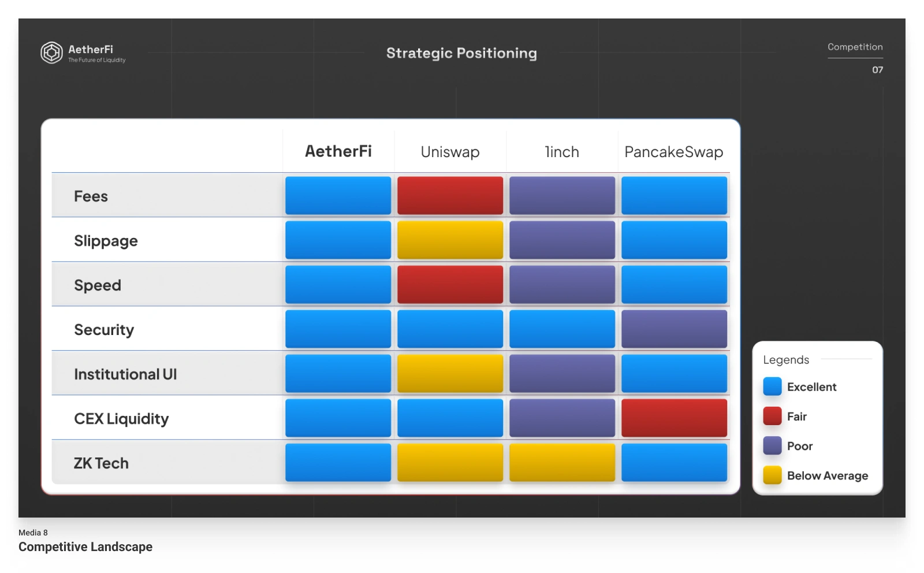Click PancakeSwap's red CEX Liquidity cell
Image resolution: width=924 pixels, height=573 pixels.
pos(674,418)
